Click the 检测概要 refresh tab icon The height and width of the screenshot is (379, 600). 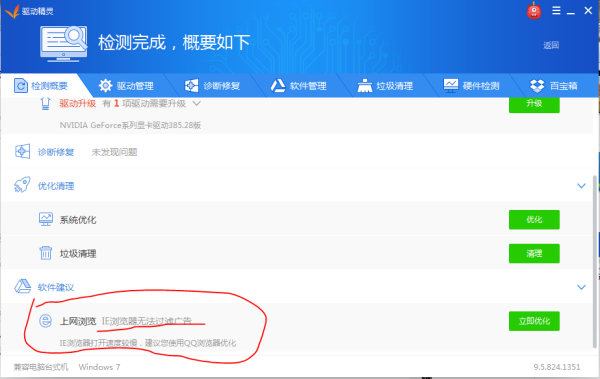[x=21, y=85]
